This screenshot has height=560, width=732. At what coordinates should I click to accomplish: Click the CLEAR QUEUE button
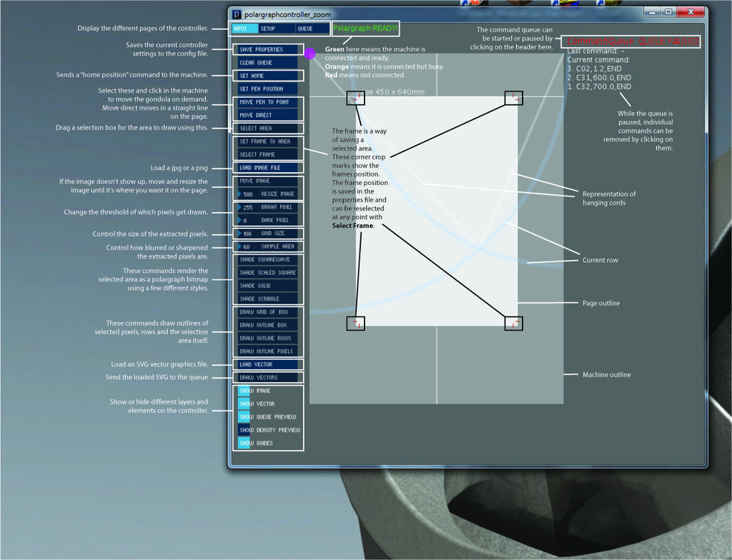click(x=267, y=63)
